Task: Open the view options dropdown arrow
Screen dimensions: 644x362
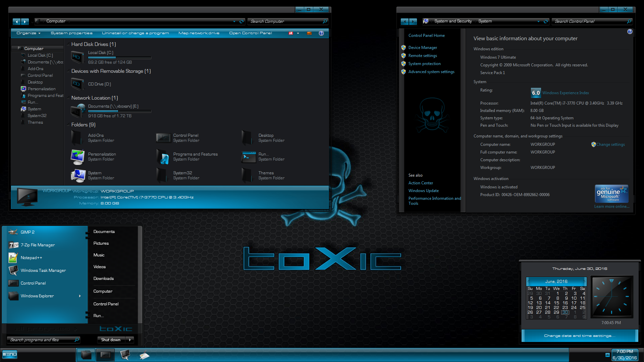Action: tap(298, 33)
